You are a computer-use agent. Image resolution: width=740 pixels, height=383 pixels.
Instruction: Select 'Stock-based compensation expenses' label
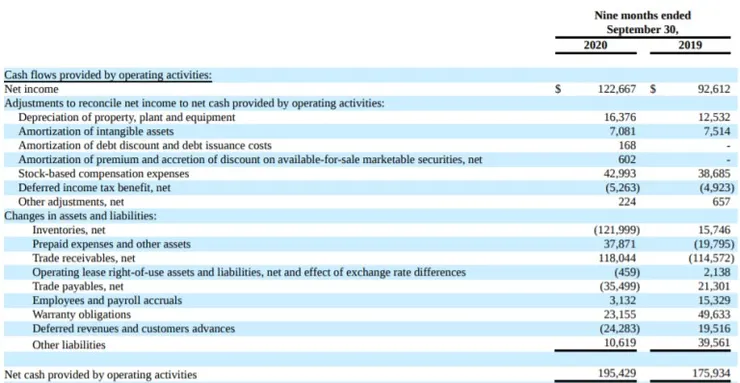pyautogui.click(x=103, y=174)
